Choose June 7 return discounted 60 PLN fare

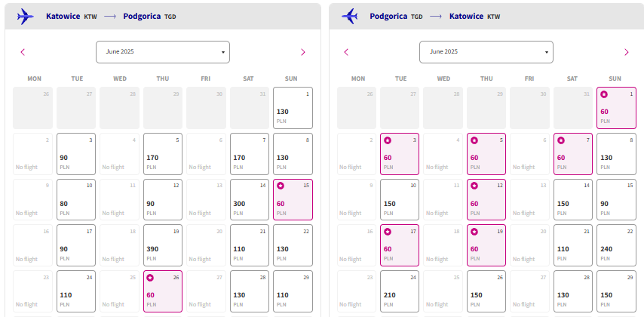[x=573, y=154]
